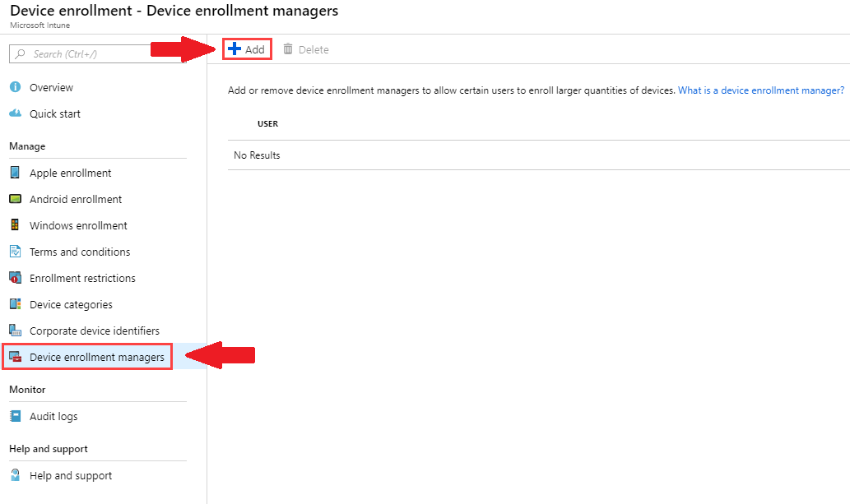Open Device categories in the sidebar

pyautogui.click(x=71, y=304)
